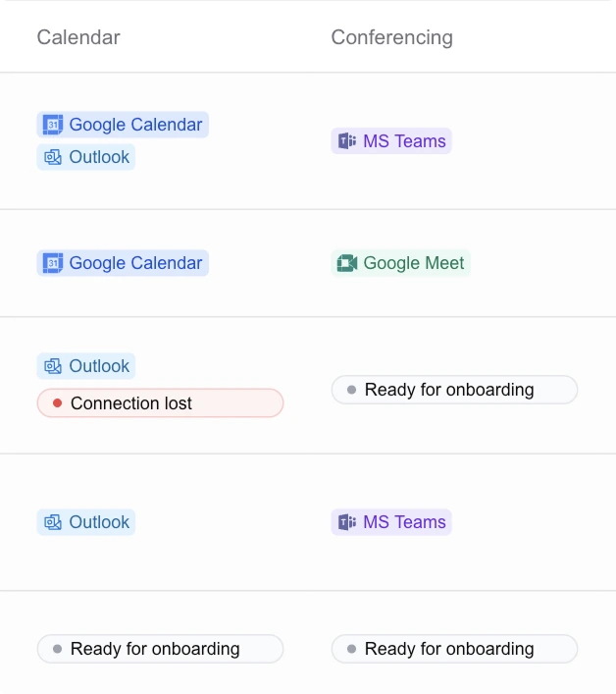Select Google Calendar label in first row
This screenshot has width=616, height=694.
point(135,125)
